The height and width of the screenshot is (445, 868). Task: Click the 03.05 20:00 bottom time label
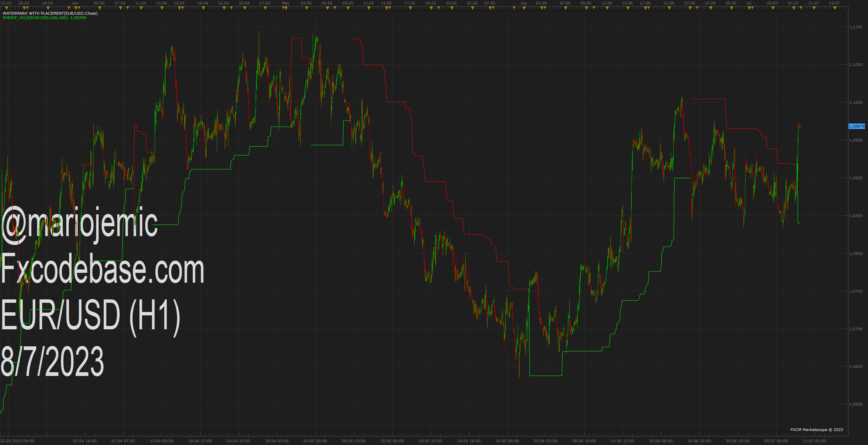[x=315, y=441]
